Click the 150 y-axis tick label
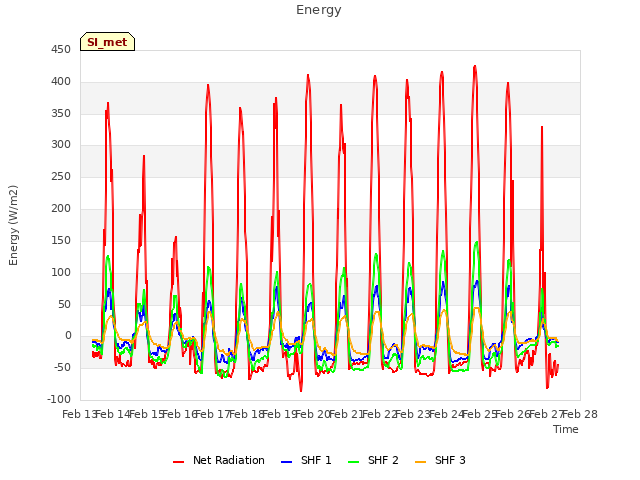 coord(61,240)
